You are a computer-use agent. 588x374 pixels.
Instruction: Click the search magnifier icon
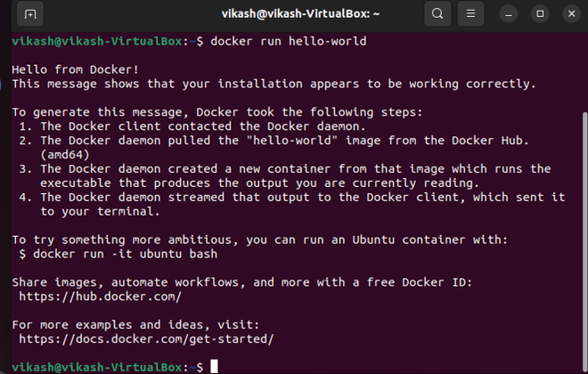pyautogui.click(x=437, y=14)
